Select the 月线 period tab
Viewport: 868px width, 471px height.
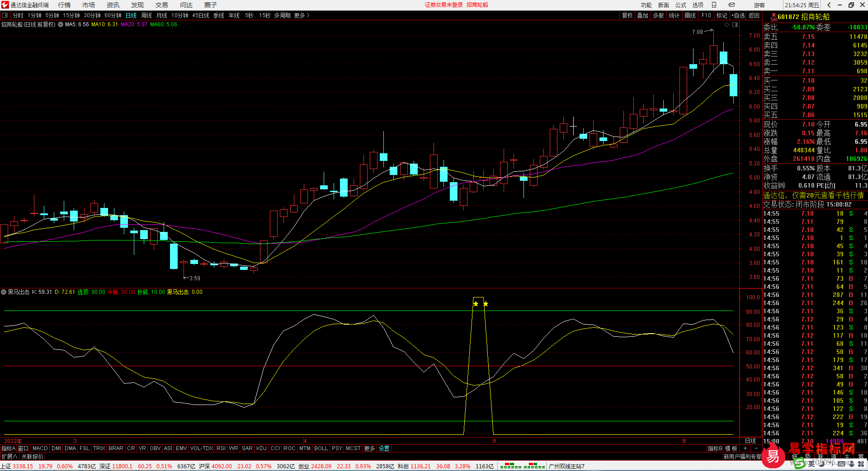pos(162,15)
